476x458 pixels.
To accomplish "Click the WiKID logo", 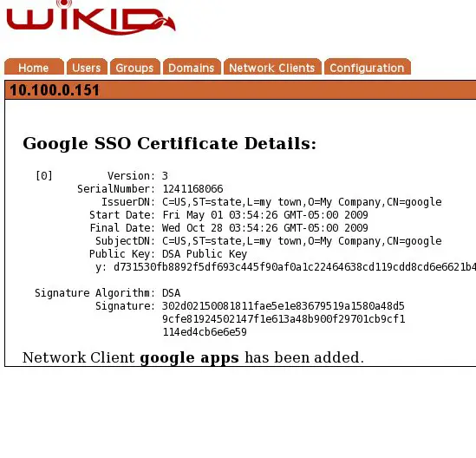I will [91, 17].
